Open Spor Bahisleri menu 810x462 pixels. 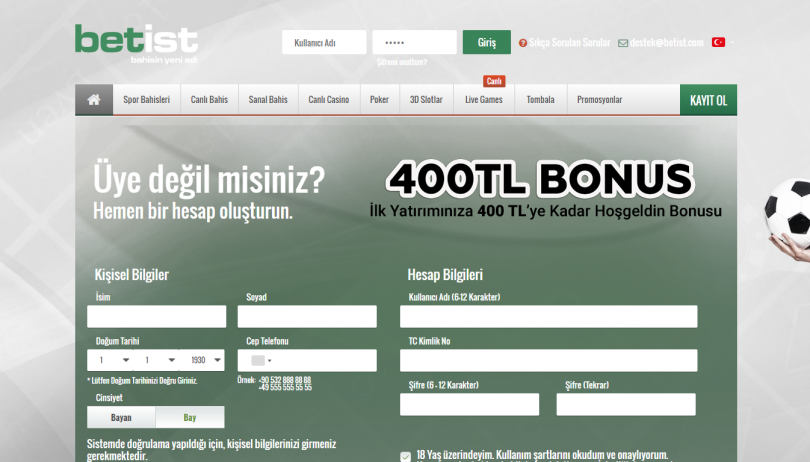click(147, 100)
